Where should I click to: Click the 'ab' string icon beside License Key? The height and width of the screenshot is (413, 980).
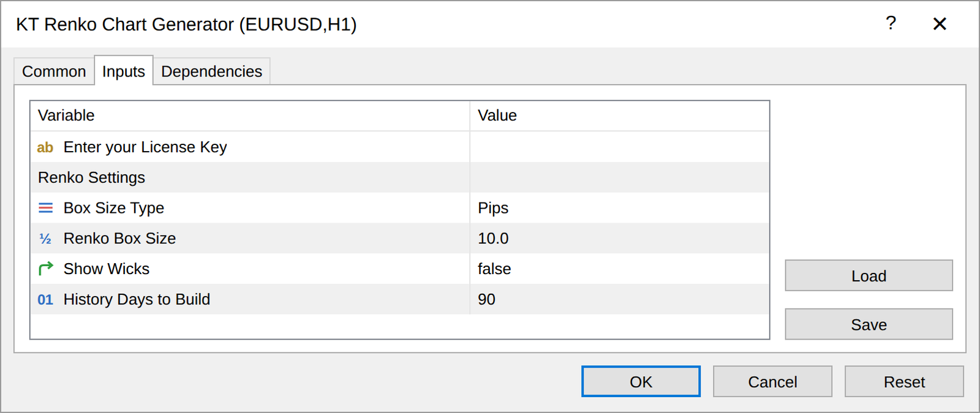[45, 147]
